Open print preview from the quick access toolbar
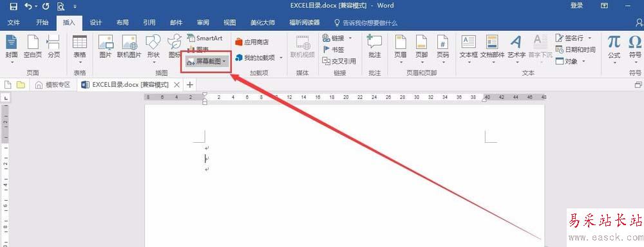 61,6
